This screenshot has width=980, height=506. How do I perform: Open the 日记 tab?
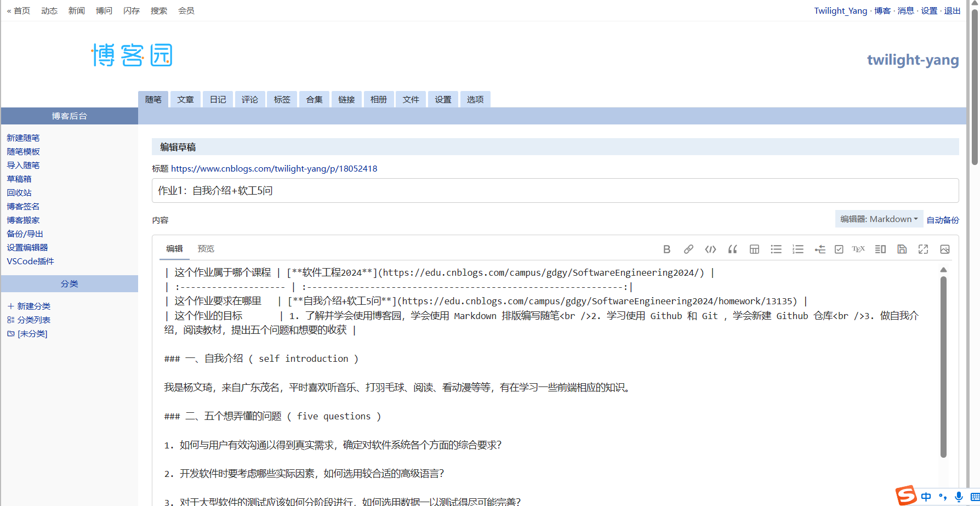[x=218, y=99]
